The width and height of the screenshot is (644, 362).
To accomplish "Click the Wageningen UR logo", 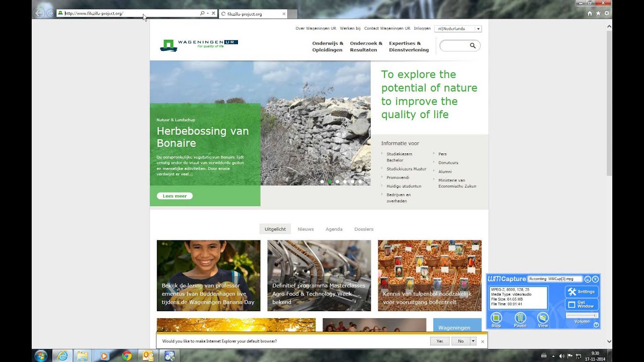I will pos(199,45).
